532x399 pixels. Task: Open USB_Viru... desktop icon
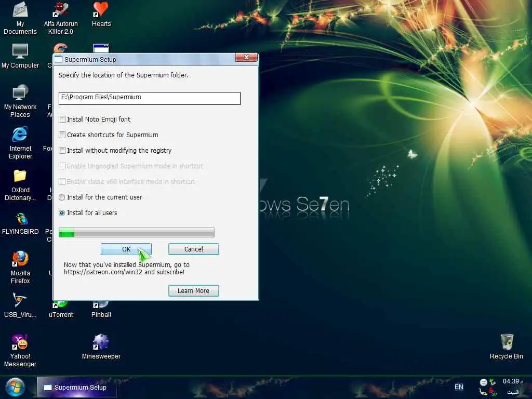coord(20,305)
